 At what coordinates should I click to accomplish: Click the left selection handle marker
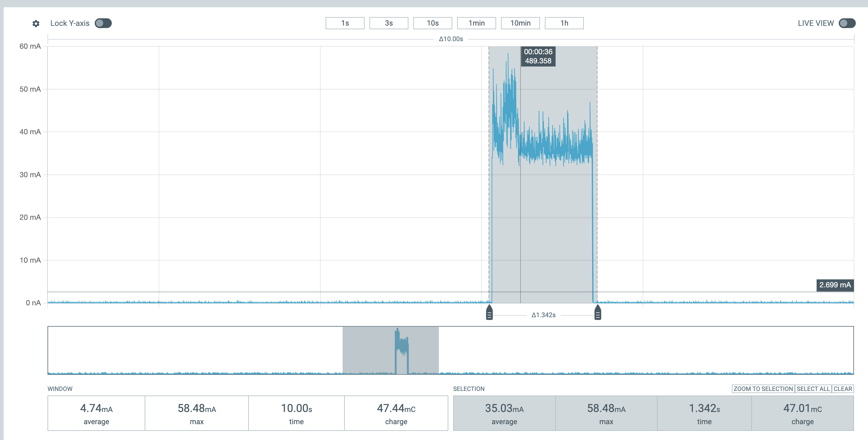tap(489, 315)
